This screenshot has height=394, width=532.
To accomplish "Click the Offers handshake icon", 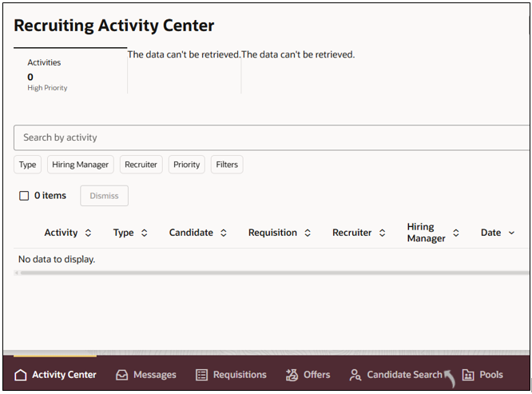I will [292, 375].
